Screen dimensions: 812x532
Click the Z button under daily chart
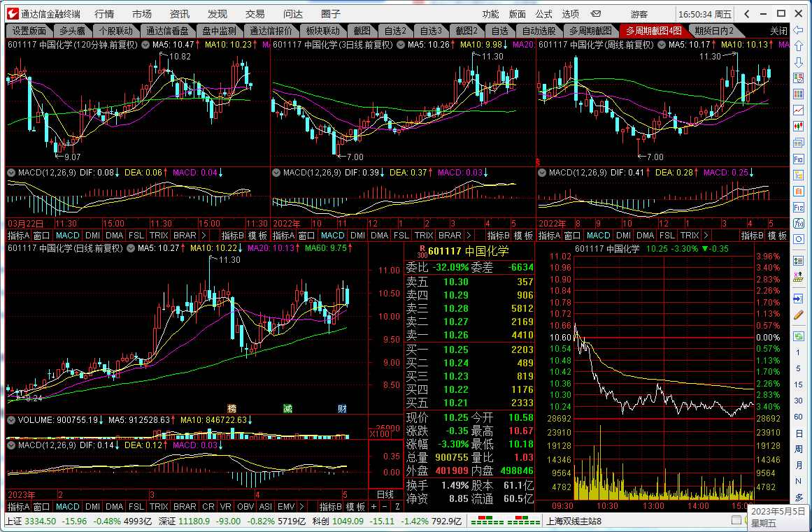[397, 507]
